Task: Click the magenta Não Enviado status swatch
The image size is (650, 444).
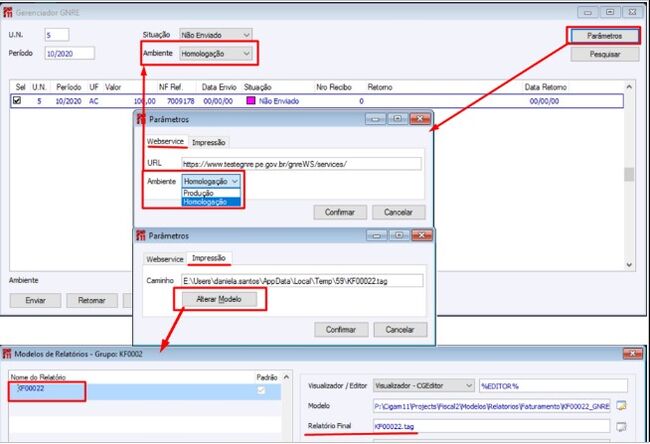Action: click(x=250, y=100)
